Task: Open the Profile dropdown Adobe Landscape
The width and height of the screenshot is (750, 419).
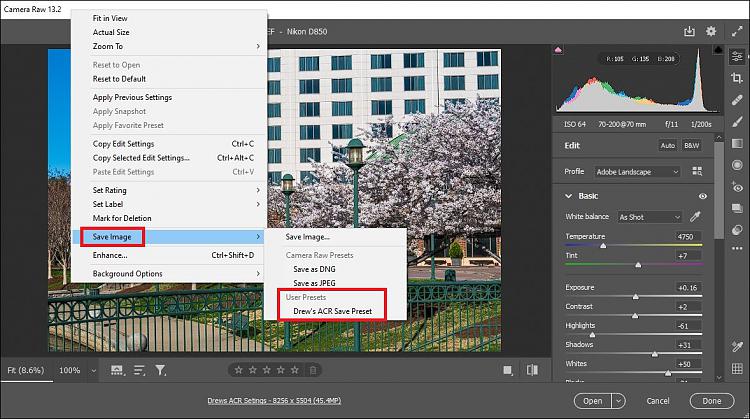Action: 637,172
